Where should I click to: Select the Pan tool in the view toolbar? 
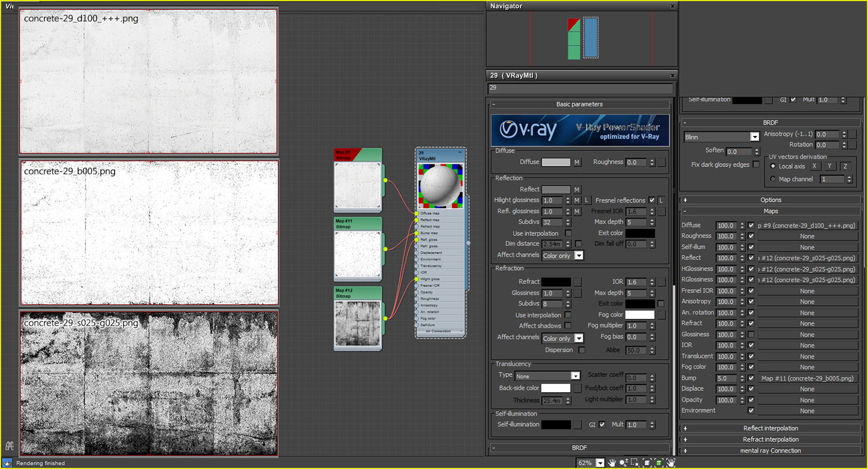(612, 463)
